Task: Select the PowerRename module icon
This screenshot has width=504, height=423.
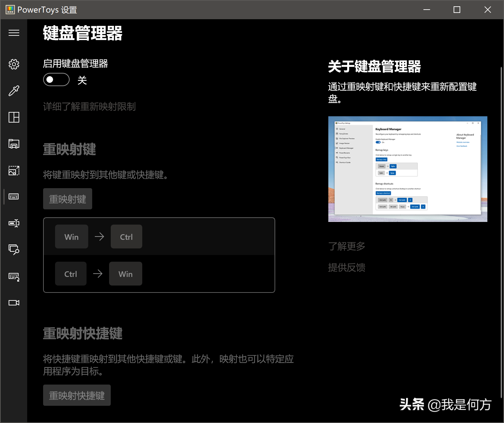Action: click(14, 223)
